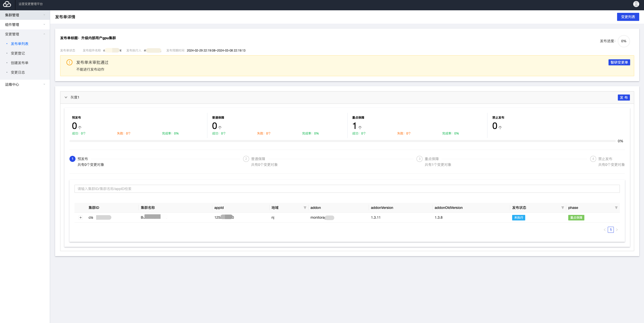
Task: Open 创建发布单 in the sidebar
Action: click(19, 63)
